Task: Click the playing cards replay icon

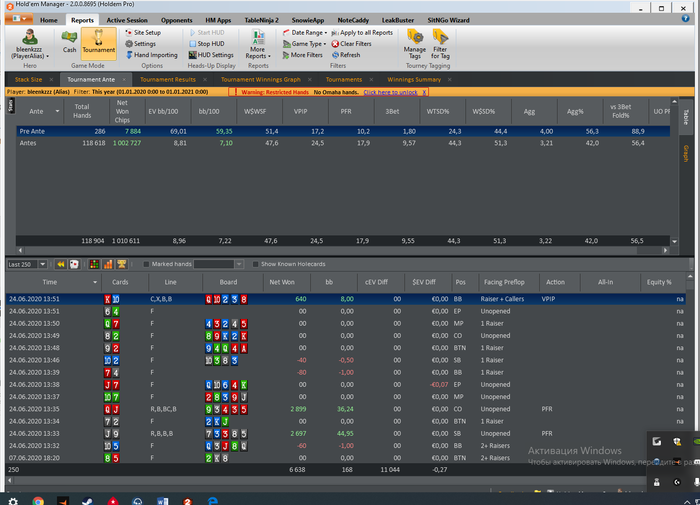Action: click(74, 264)
